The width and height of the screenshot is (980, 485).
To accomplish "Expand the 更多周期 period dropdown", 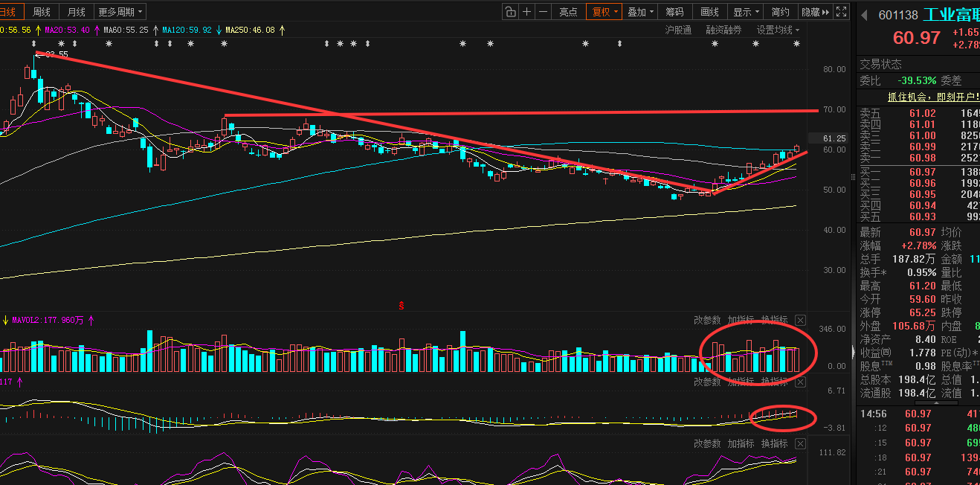I will coord(120,12).
